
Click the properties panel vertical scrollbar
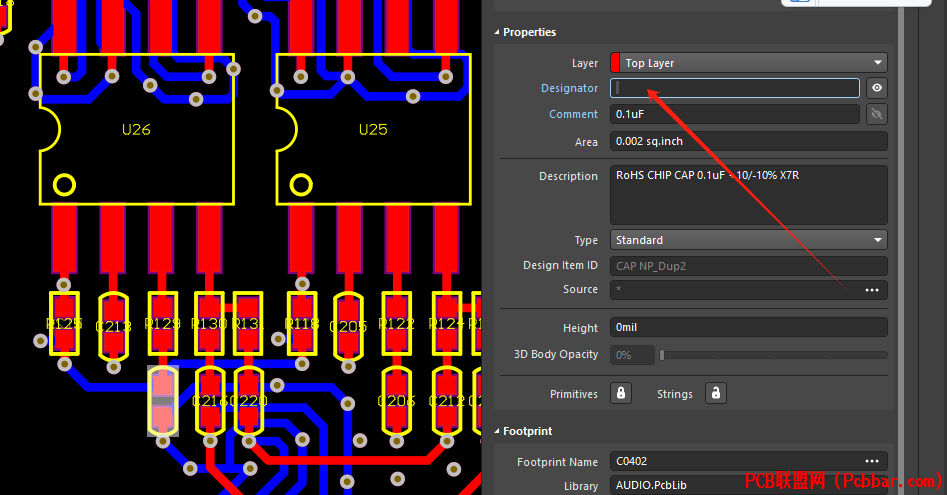(901, 248)
